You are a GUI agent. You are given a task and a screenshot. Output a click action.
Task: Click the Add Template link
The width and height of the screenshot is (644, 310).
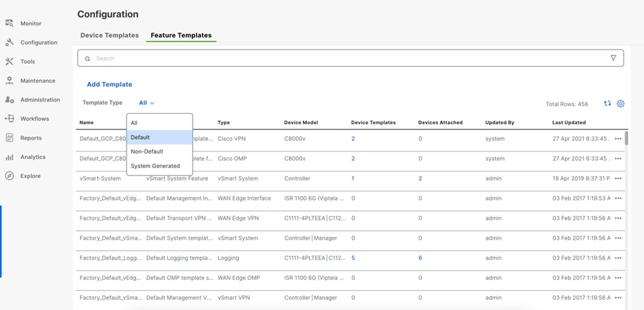point(109,85)
